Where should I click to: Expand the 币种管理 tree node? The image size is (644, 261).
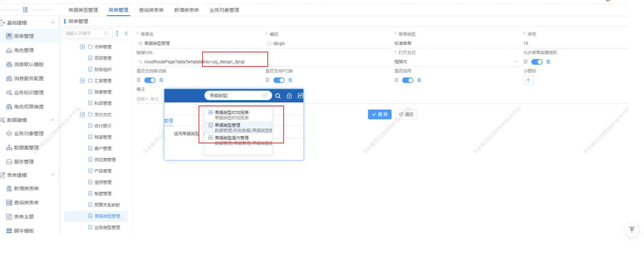point(82,47)
